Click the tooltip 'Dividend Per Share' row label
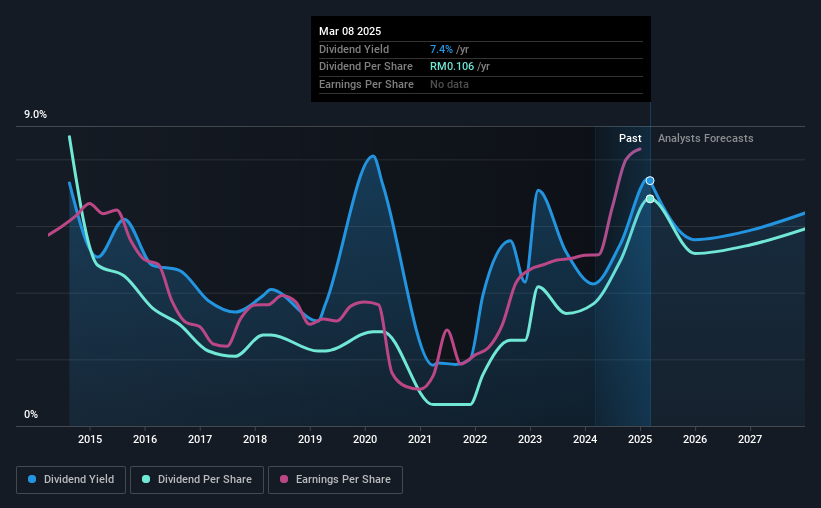 tap(365, 67)
